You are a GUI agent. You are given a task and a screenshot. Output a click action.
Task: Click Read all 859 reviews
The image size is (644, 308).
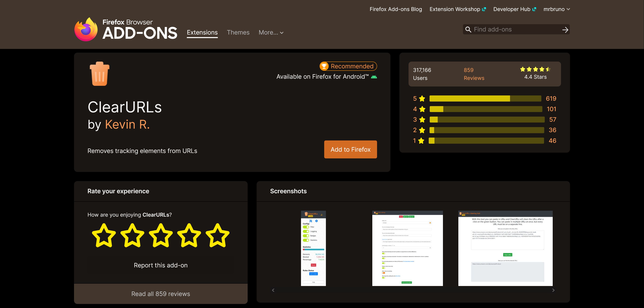tap(161, 294)
